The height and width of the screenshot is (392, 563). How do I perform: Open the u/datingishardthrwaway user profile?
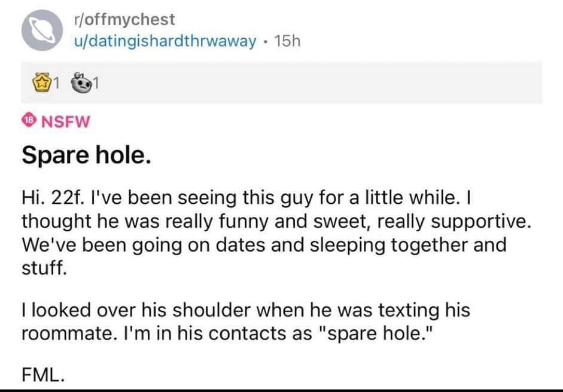click(162, 42)
